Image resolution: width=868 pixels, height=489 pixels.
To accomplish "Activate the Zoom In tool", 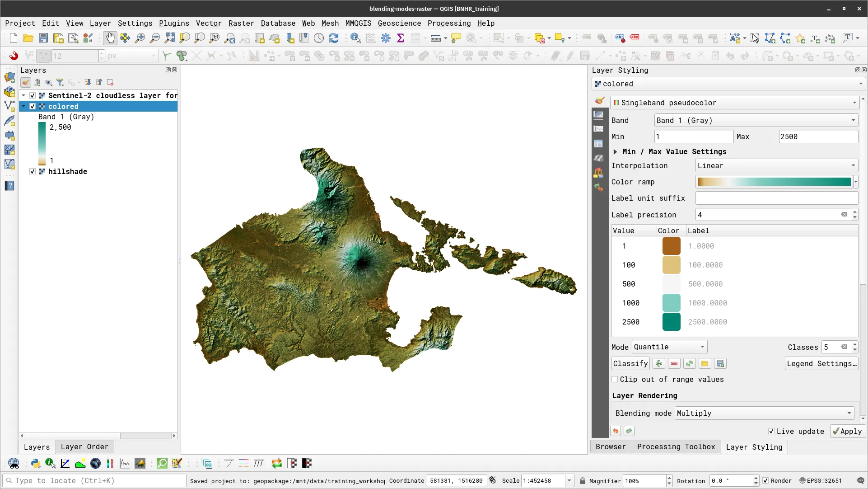I will coord(140,38).
